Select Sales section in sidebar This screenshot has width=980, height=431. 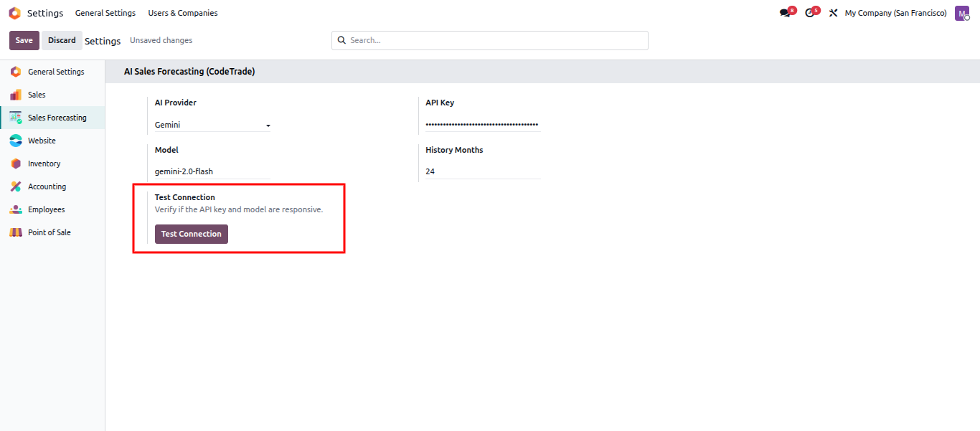pyautogui.click(x=52, y=95)
